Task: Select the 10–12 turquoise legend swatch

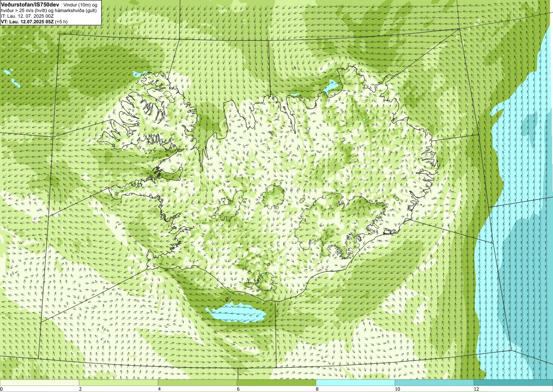Action: coord(434,383)
